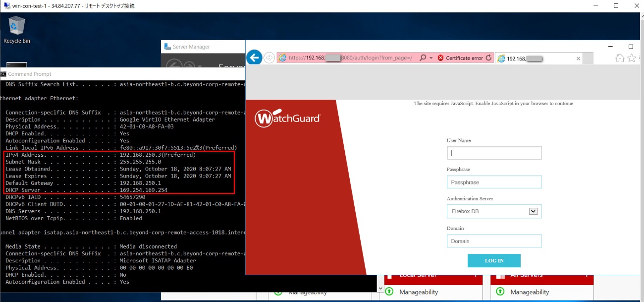Close the 192.168 browser tab
This screenshot has height=302, width=644.
coord(578,59)
